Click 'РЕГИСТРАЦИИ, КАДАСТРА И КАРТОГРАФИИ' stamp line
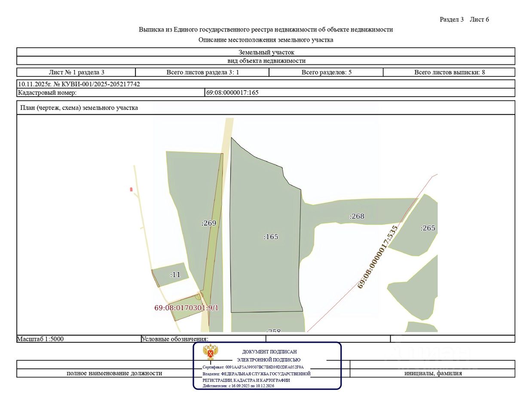Screen dimensions: 532x411 [x=246, y=380]
